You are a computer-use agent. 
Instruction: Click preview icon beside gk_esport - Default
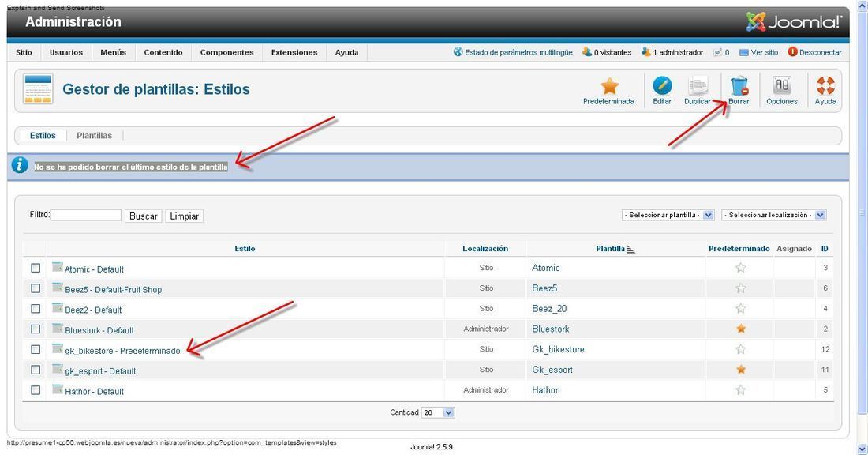(57, 369)
